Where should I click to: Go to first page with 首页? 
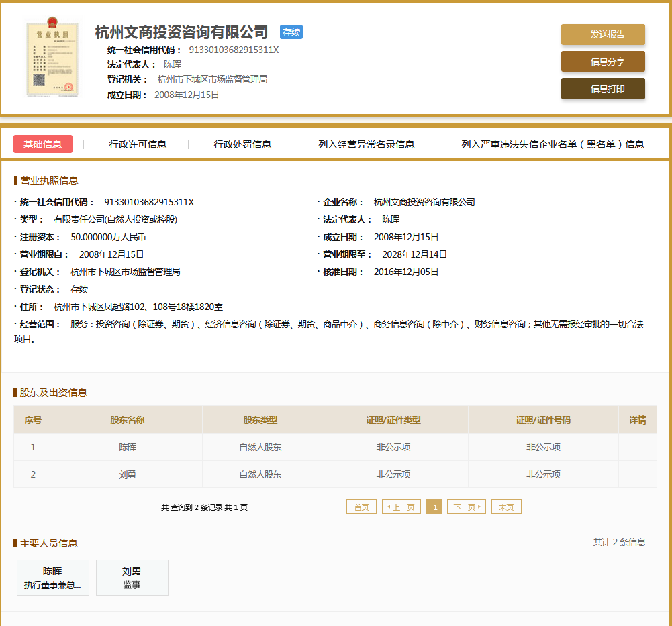click(361, 507)
